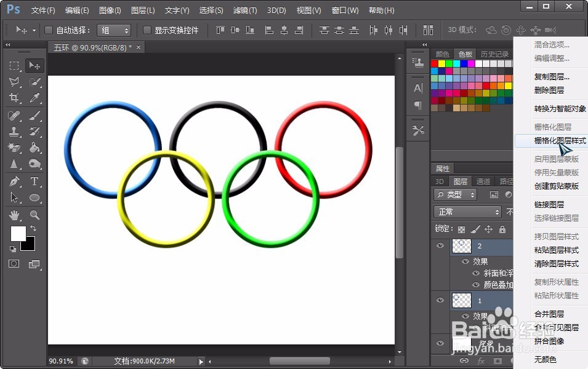Hide layer 2 with eye icon
This screenshot has width=588, height=369.
(x=440, y=246)
